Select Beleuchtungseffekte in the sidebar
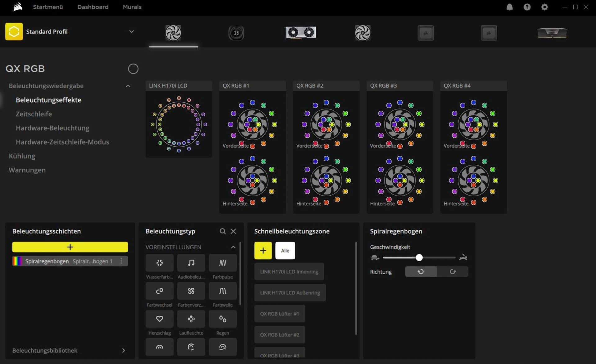This screenshot has width=596, height=364. coord(48,100)
